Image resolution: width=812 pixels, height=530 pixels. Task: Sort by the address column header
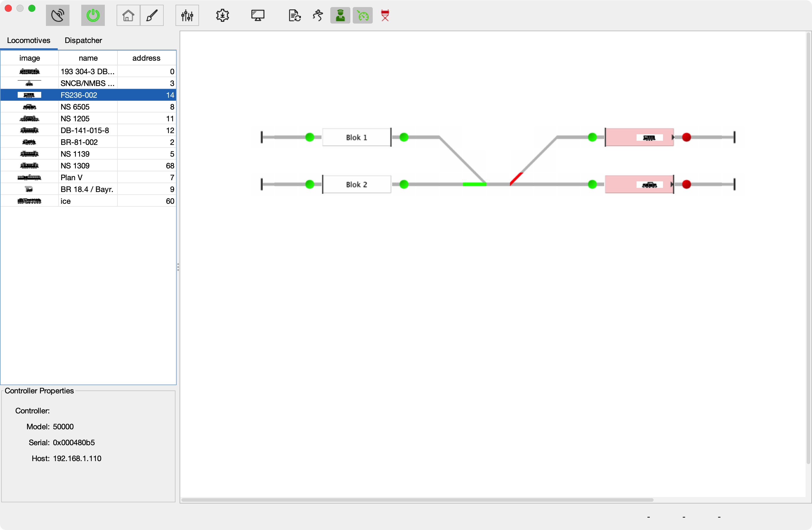146,58
